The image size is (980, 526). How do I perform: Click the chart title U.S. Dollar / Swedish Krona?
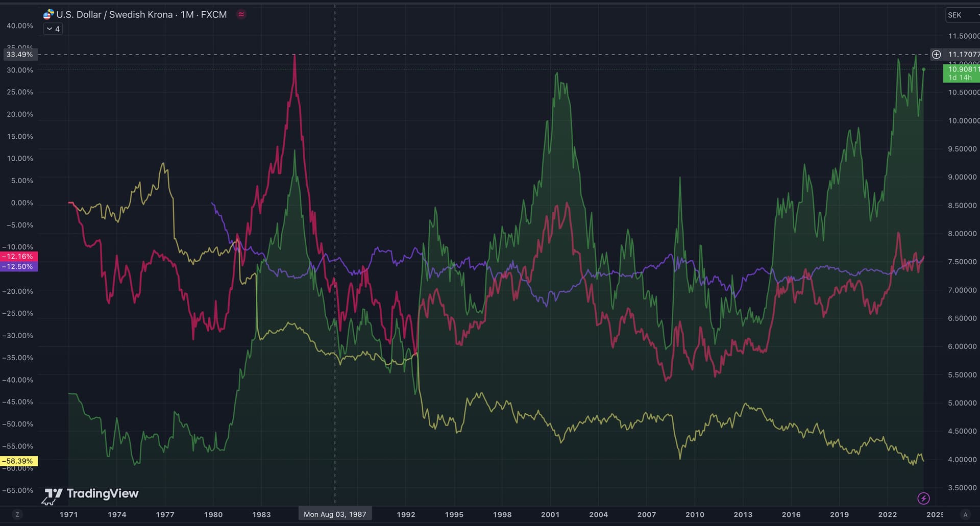click(114, 14)
